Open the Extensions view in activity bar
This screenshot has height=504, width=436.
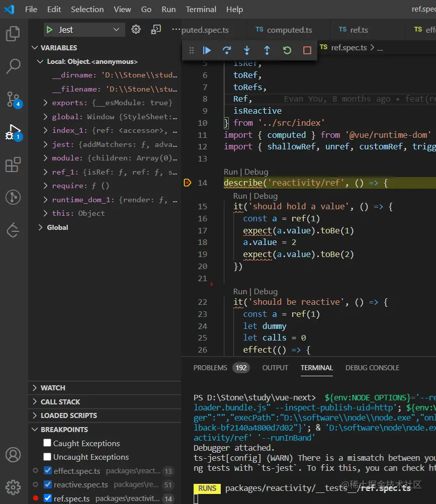(x=13, y=164)
